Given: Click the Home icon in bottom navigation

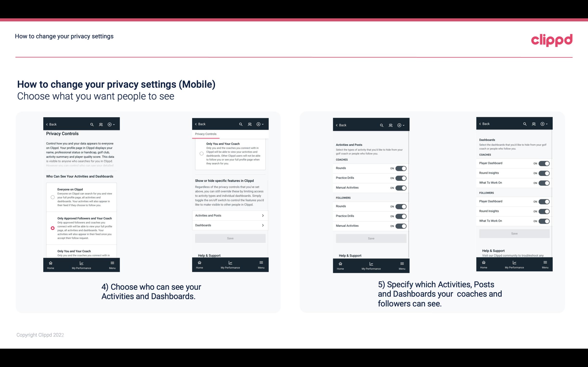Looking at the screenshot, I should click(x=50, y=263).
